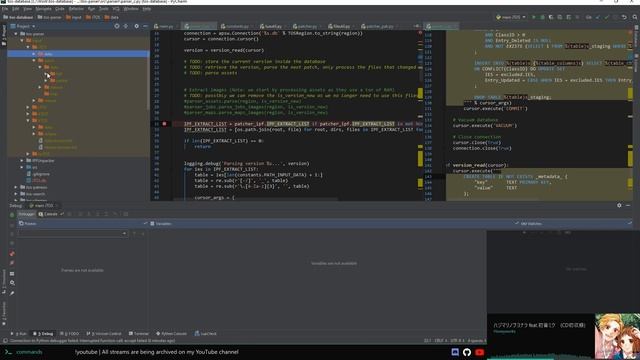640x360 pixels.
Task: Click the debug sidebar magnifier icon
Action: pyautogui.click(x=12, y=283)
